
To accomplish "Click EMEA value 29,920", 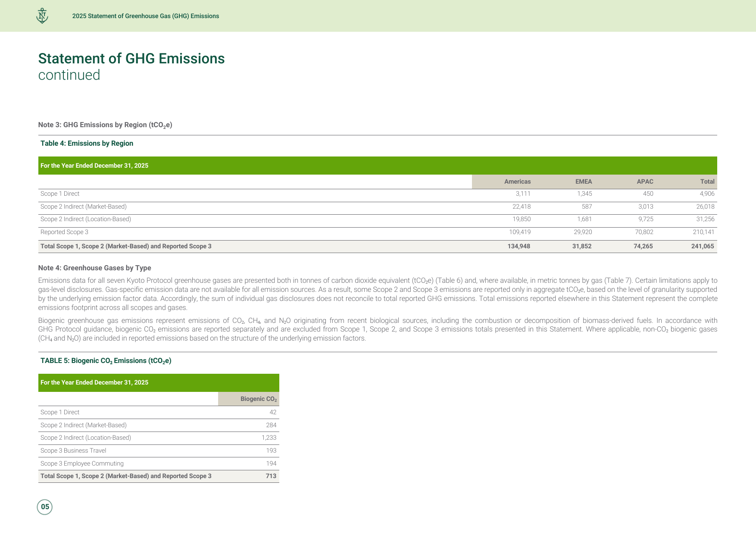I will pos(583,232).
